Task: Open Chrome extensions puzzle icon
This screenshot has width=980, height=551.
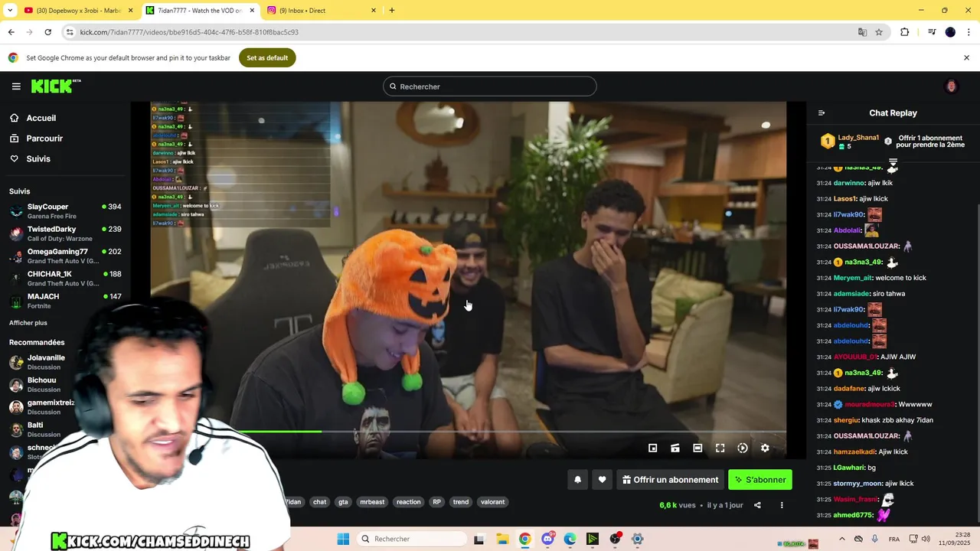Action: click(x=905, y=32)
